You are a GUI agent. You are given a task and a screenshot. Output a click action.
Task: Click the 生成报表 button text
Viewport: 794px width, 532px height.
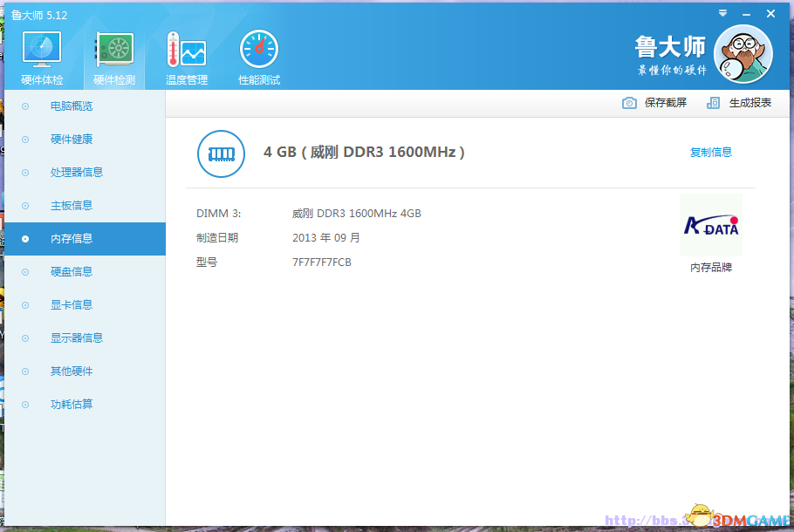750,103
